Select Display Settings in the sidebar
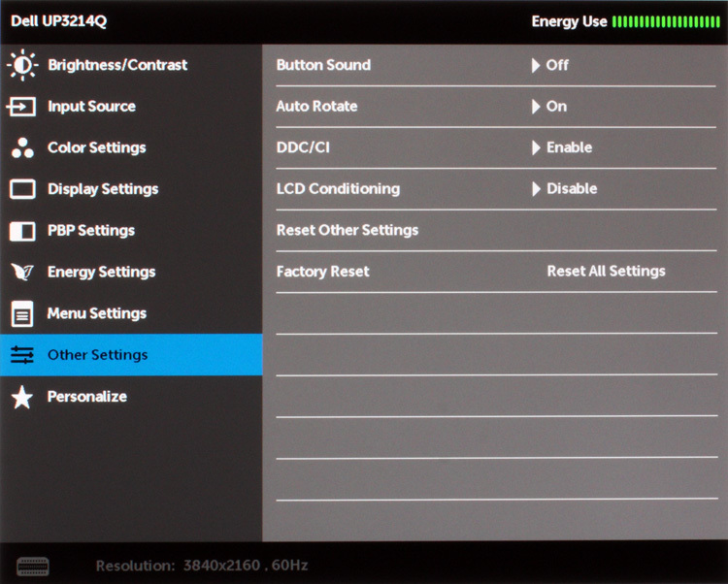The height and width of the screenshot is (584, 728). (131, 189)
